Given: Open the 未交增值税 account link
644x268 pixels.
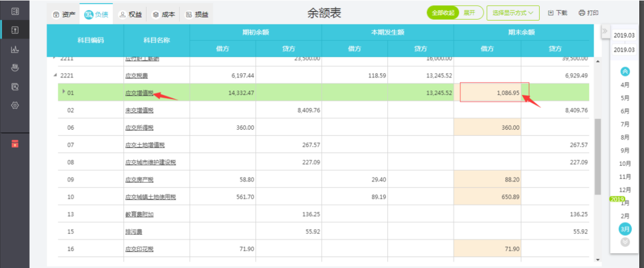Looking at the screenshot, I should click(x=139, y=111).
